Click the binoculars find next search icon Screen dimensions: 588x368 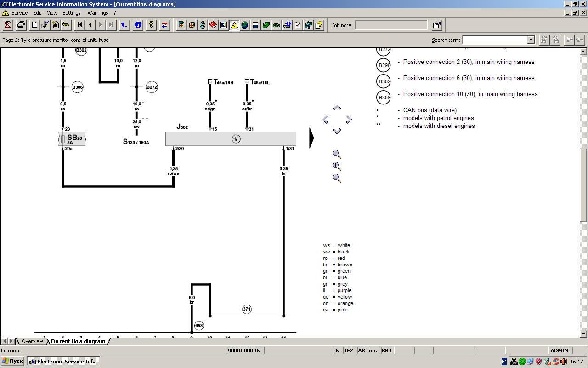pyautogui.click(x=544, y=40)
